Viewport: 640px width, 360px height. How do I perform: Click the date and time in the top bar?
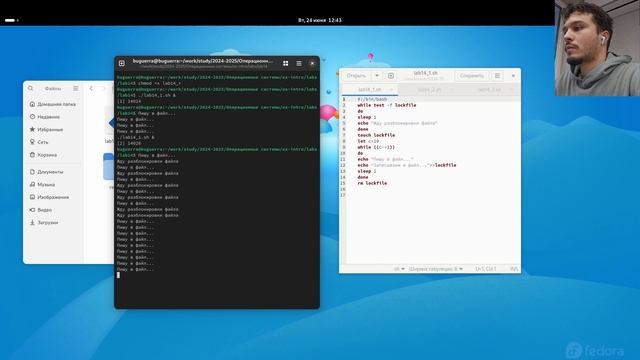(x=320, y=20)
